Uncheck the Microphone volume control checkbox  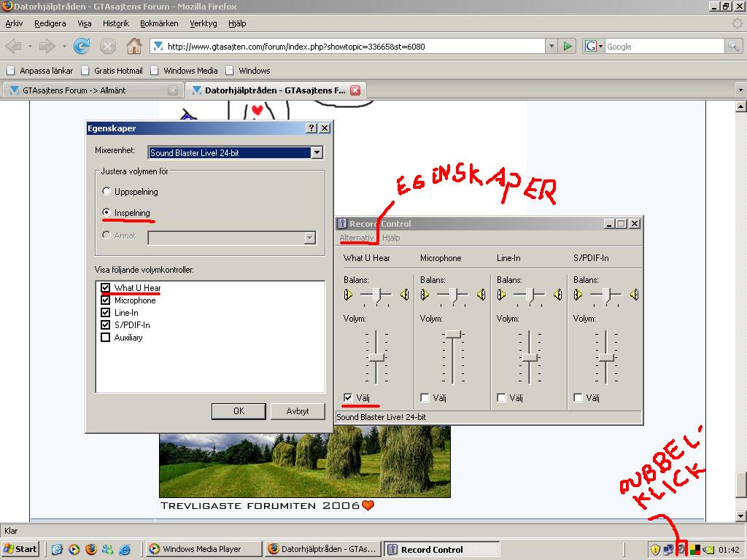click(x=105, y=300)
